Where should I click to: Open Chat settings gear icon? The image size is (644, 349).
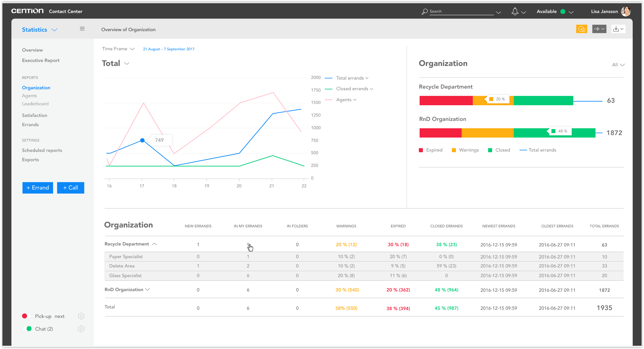click(81, 329)
